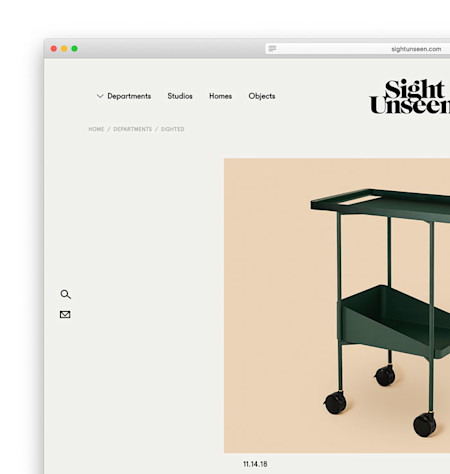The width and height of the screenshot is (450, 474).
Task: Toggle the reader view icon in address bar
Action: [x=272, y=49]
